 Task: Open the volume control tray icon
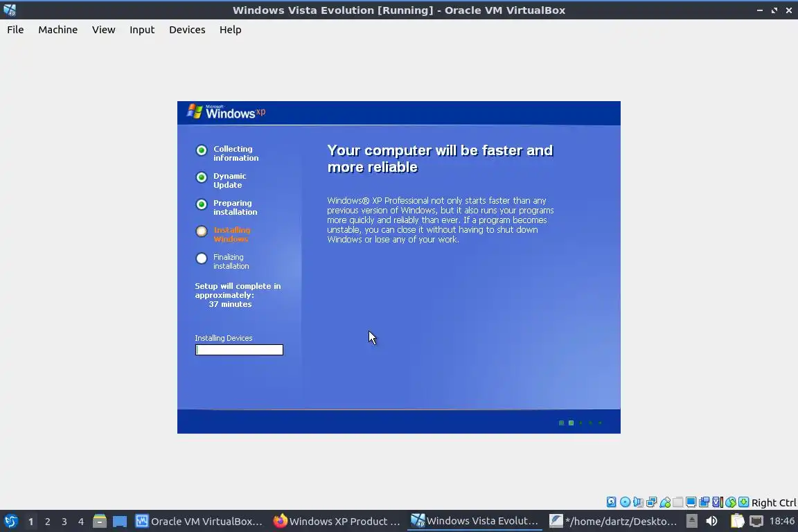(712, 521)
